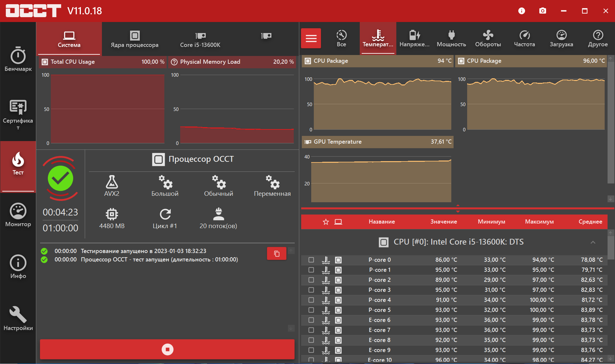This screenshot has height=364, width=615.
Task: Sort by Минимум column header
Action: 491,222
